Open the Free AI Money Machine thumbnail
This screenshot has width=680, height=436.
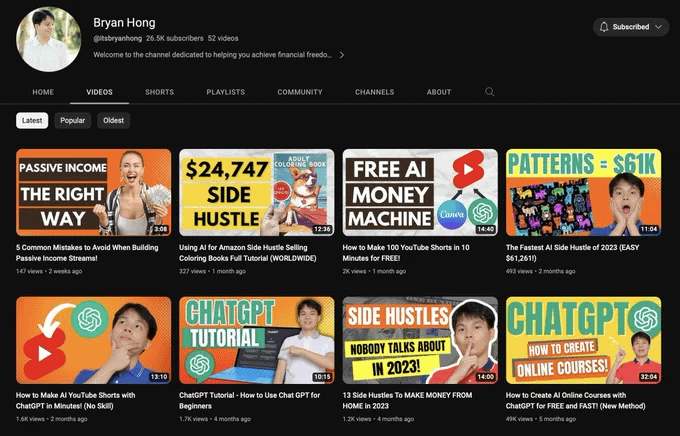coord(420,192)
